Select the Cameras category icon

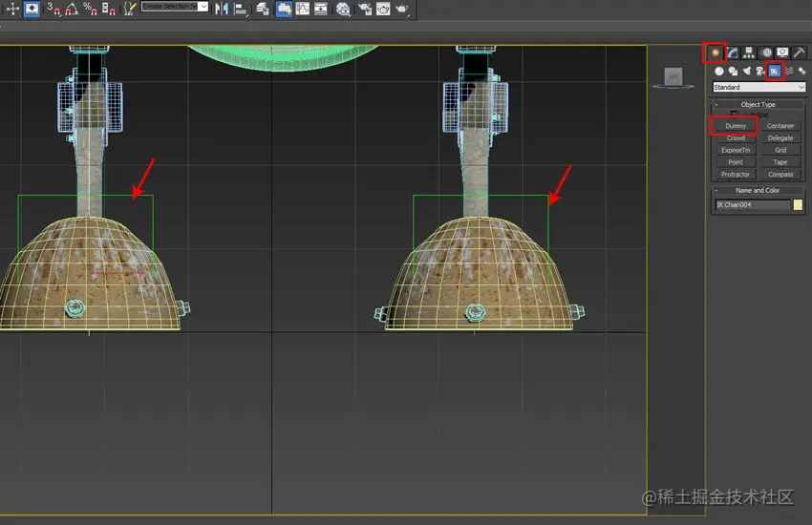click(x=759, y=71)
